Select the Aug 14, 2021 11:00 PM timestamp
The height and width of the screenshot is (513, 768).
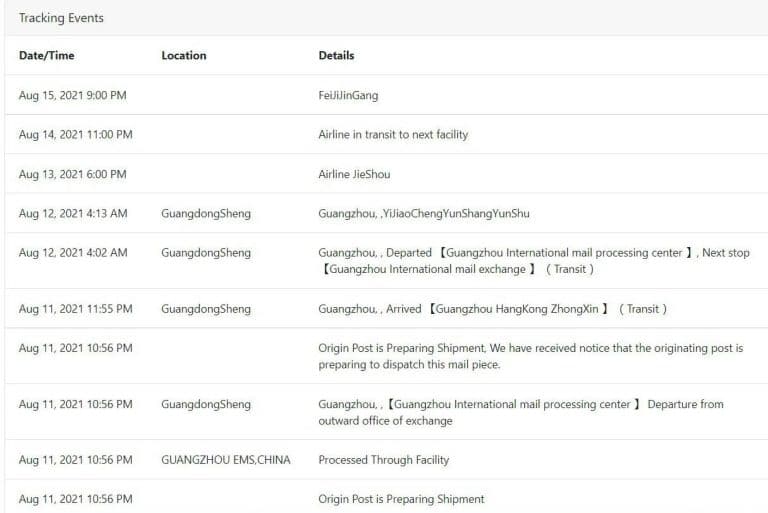coord(75,135)
